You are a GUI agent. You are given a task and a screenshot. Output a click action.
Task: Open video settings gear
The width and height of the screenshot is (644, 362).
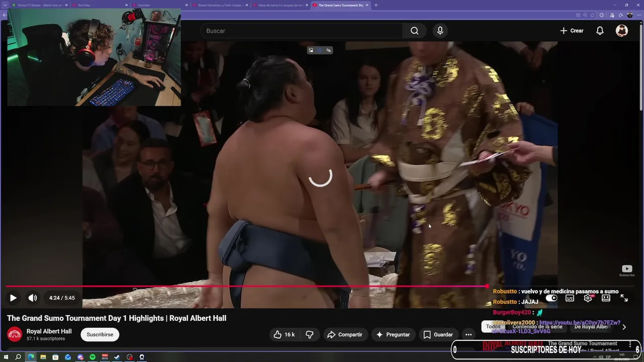[588, 298]
